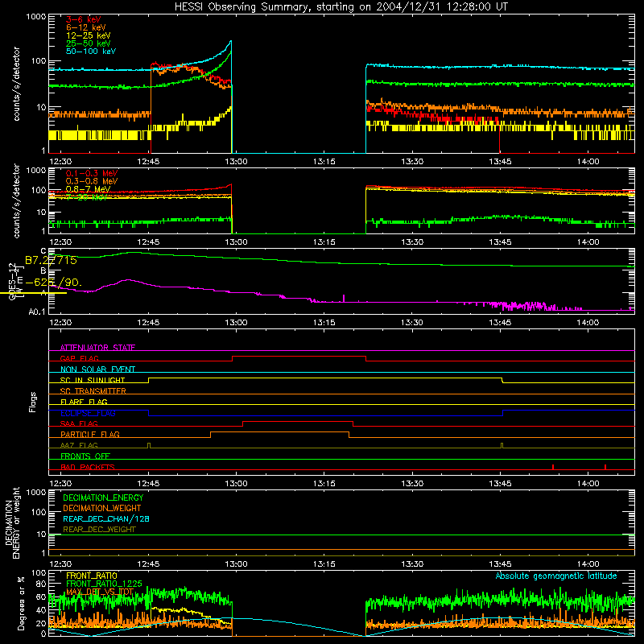Click the vertical Flags axis label
The height and width of the screenshot is (644, 644).
33,402
